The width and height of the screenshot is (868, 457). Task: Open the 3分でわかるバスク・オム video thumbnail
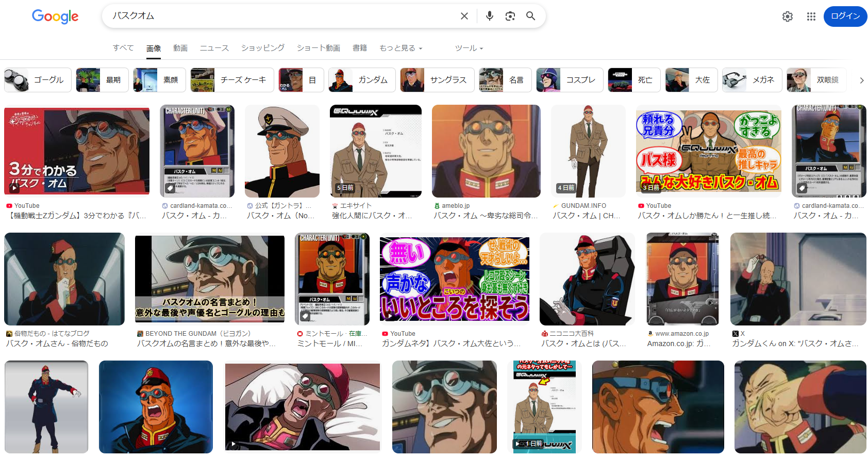coord(77,151)
